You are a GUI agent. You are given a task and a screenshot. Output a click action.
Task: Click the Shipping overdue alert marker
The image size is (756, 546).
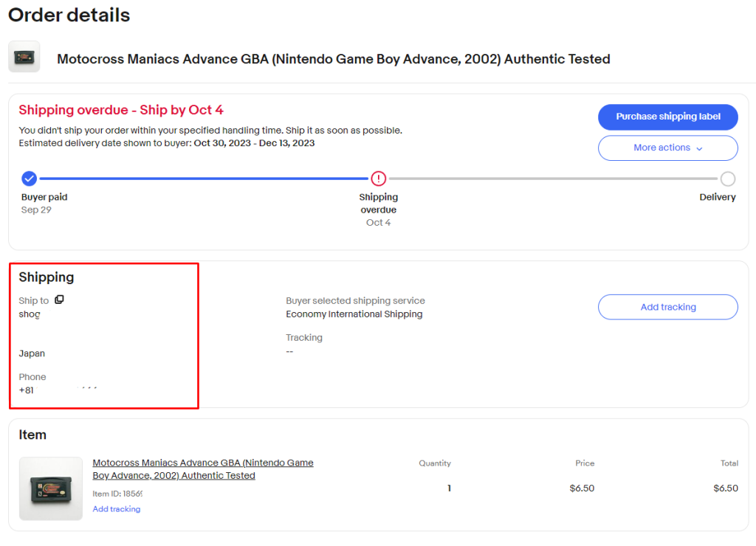(x=379, y=179)
